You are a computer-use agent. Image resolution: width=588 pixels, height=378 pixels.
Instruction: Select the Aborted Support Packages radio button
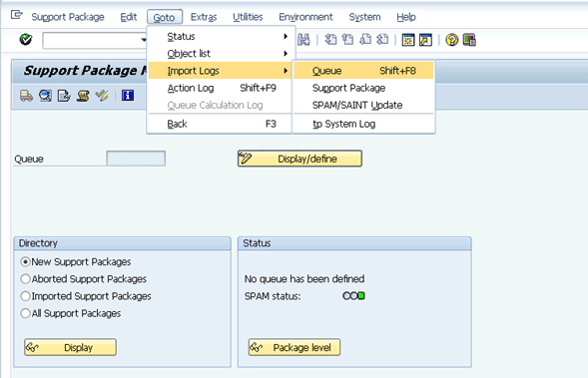point(25,278)
